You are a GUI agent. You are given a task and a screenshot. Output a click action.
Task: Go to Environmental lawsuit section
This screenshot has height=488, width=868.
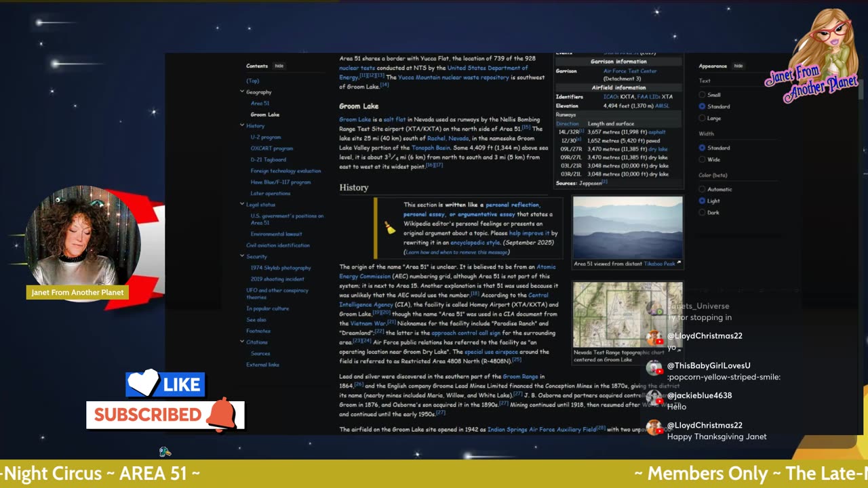tap(276, 234)
